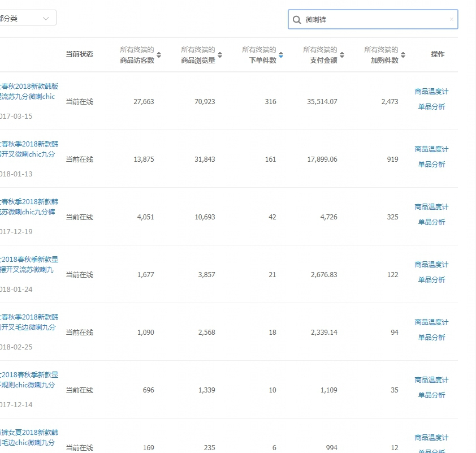This screenshot has height=453, width=476.
Task: Open the category dropdown
Action: point(27,18)
